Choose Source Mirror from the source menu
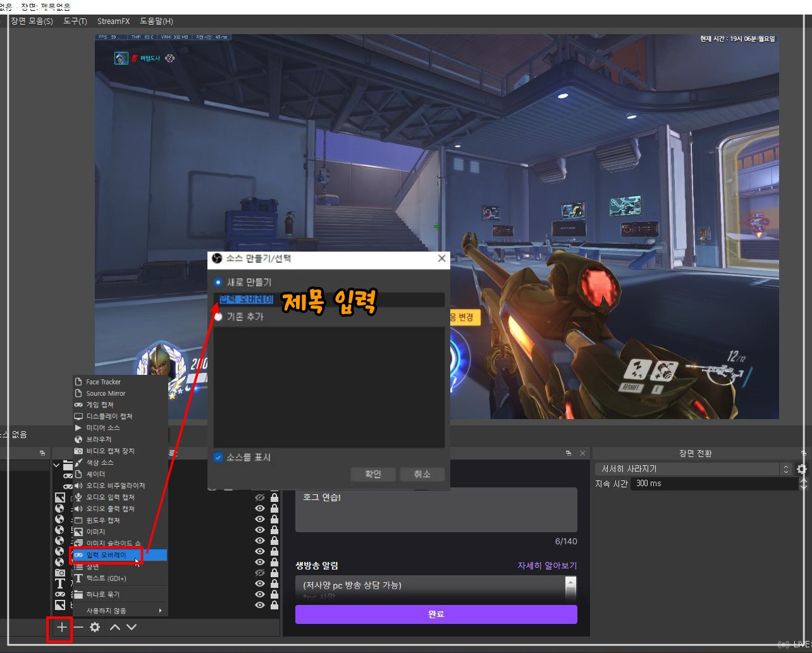 click(120, 393)
